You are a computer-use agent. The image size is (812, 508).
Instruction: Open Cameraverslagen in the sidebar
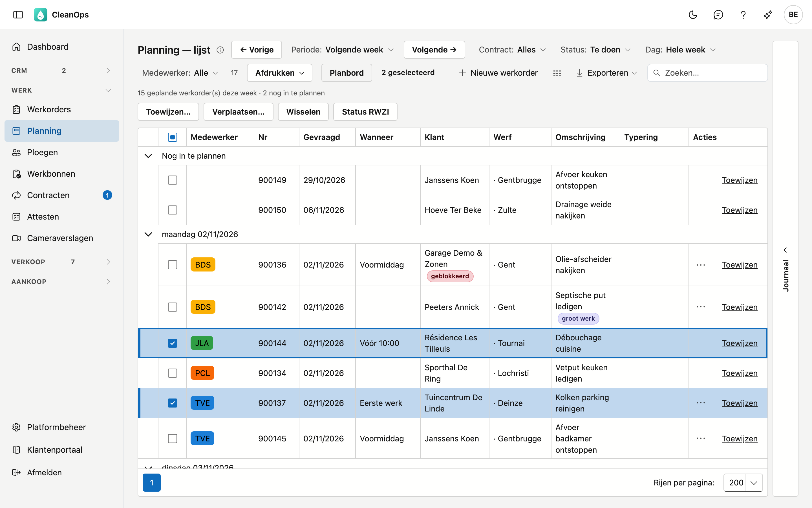[62, 238]
